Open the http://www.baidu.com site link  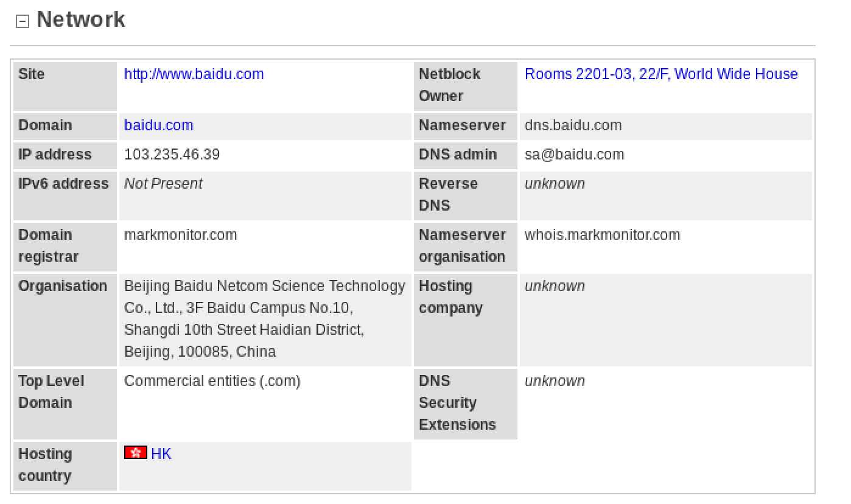coord(194,74)
